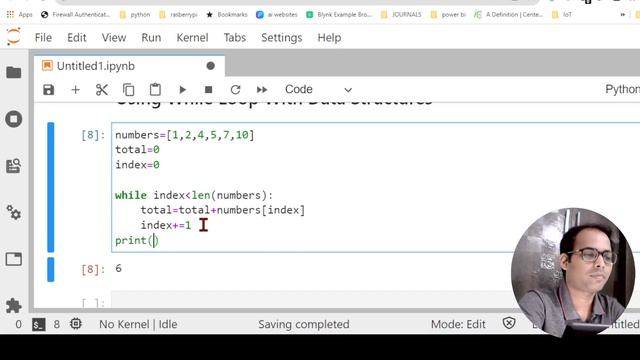This screenshot has width=640, height=360.
Task: Click the total=0 code line
Action: [x=137, y=150]
